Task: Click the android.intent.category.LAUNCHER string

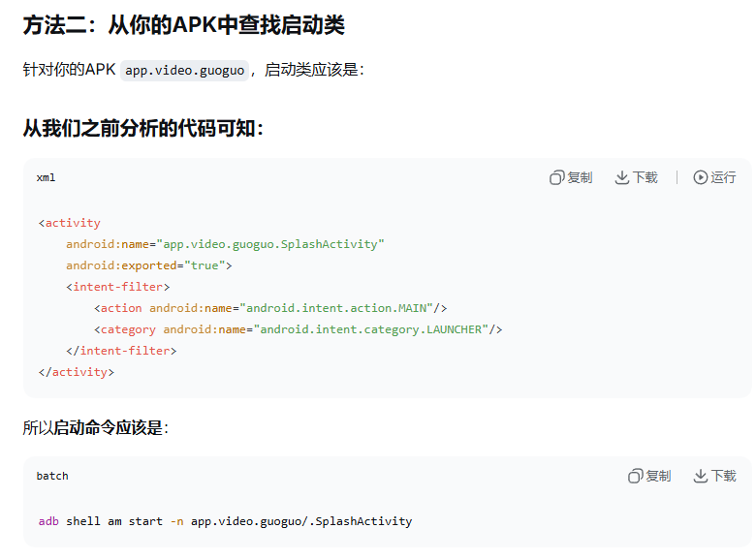Action: [370, 329]
